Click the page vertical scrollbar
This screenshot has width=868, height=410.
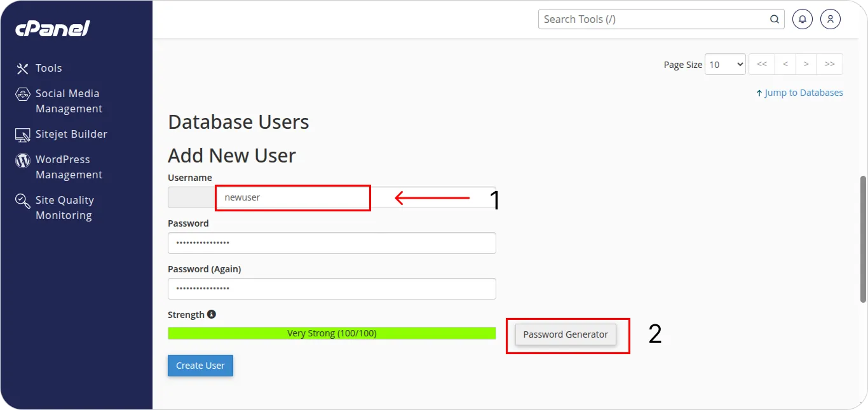(x=863, y=239)
